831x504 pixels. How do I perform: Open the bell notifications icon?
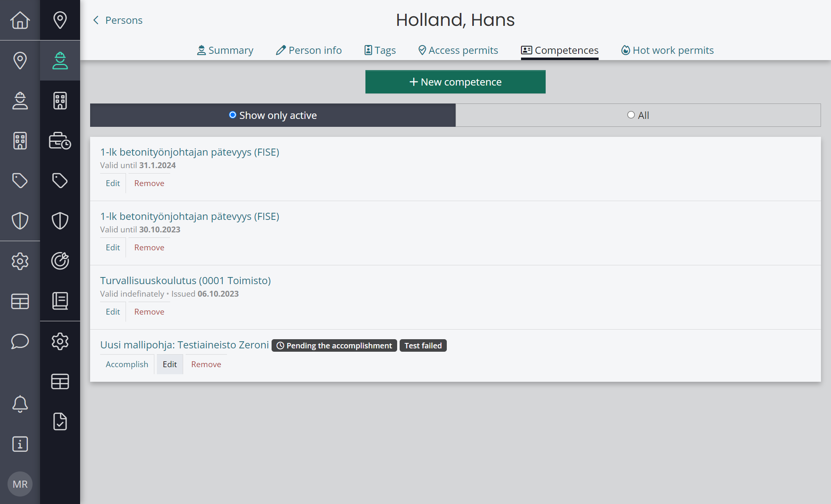pyautogui.click(x=20, y=404)
